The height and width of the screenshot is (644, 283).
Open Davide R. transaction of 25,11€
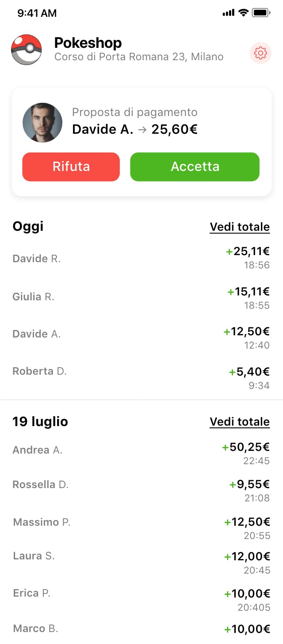coord(141,258)
